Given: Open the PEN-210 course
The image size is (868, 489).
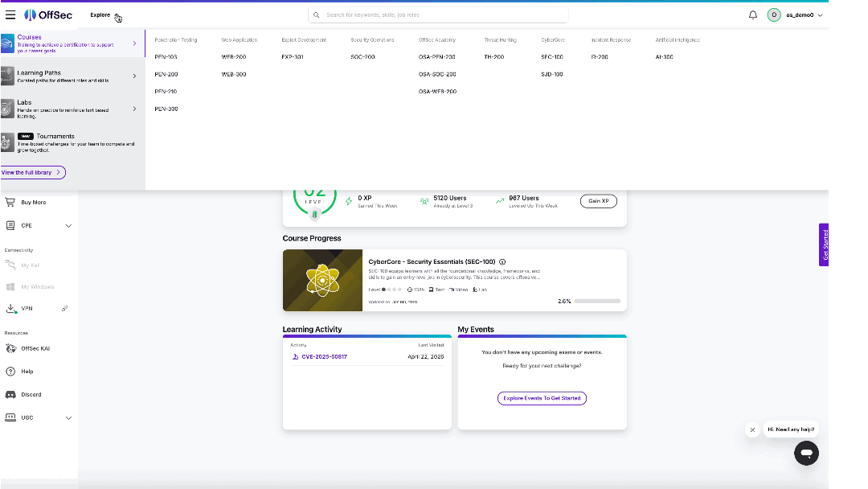Looking at the screenshot, I should coord(166,92).
